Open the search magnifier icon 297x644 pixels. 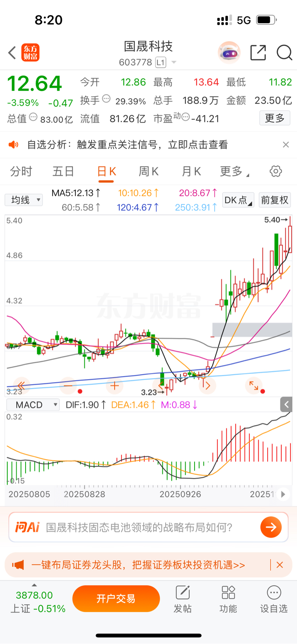click(x=284, y=53)
